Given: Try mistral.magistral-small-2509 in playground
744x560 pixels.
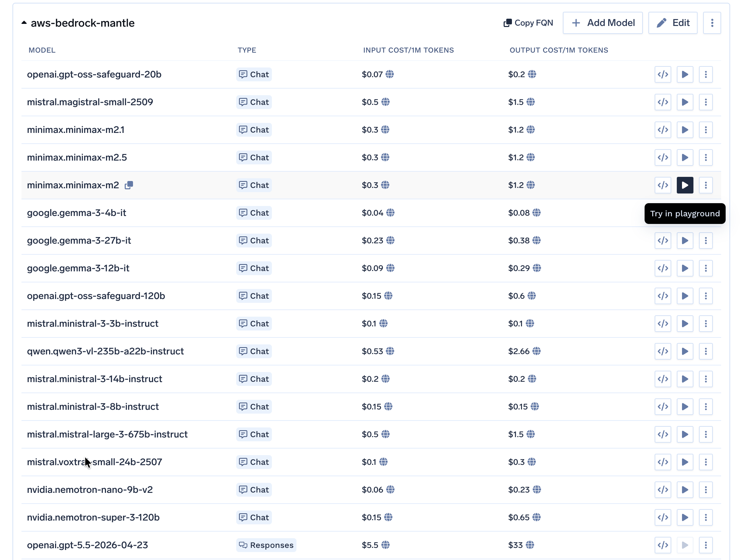Looking at the screenshot, I should coord(685,102).
